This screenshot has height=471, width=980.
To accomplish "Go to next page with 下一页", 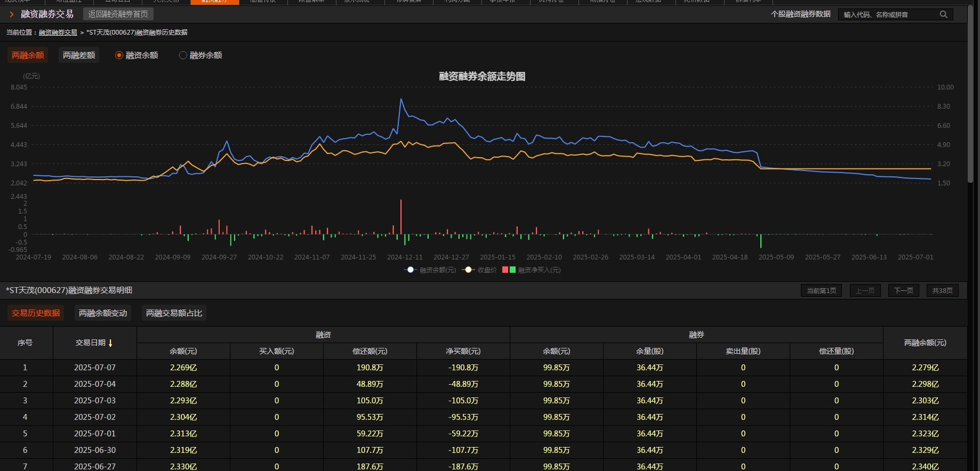I will point(903,290).
